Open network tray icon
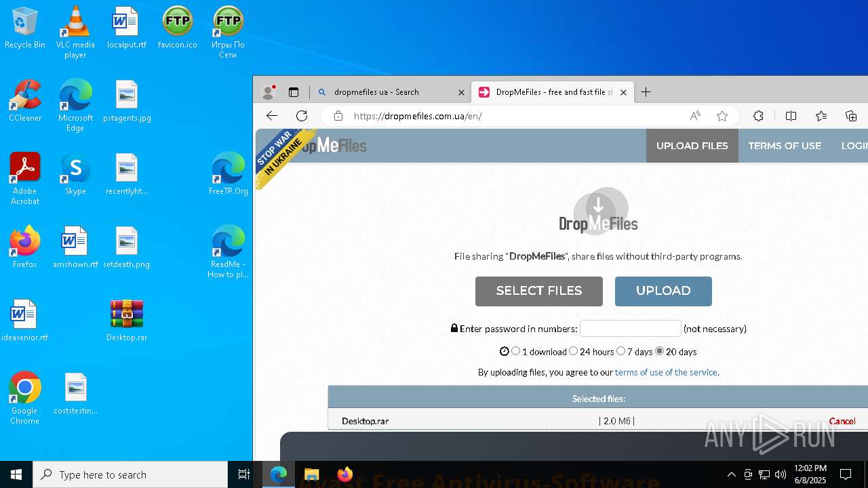This screenshot has height=488, width=868. [764, 474]
